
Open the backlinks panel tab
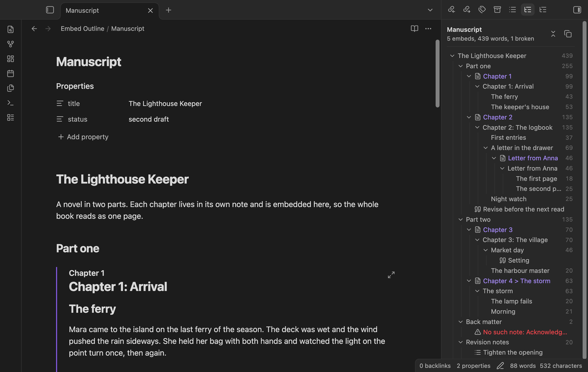tap(452, 10)
